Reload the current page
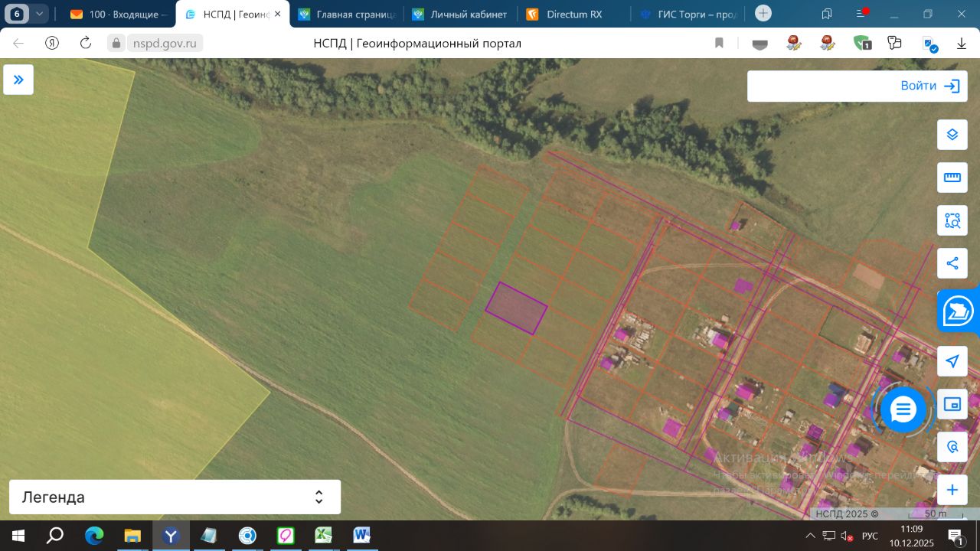 pos(86,44)
